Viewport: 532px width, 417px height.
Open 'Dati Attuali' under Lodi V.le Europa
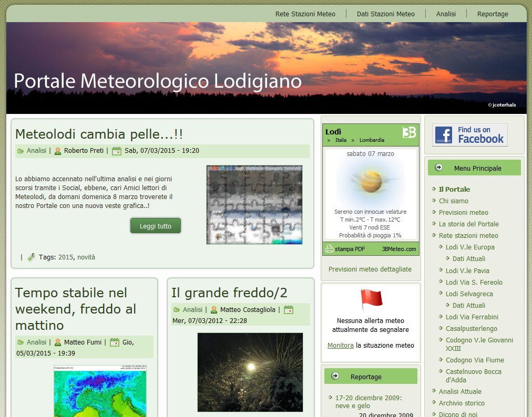pos(468,259)
